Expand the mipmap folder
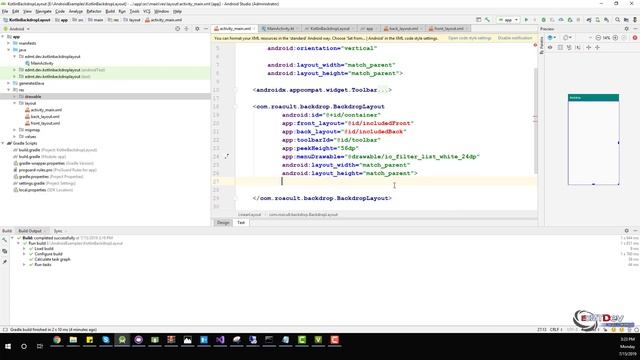The height and width of the screenshot is (360, 640). (15, 130)
